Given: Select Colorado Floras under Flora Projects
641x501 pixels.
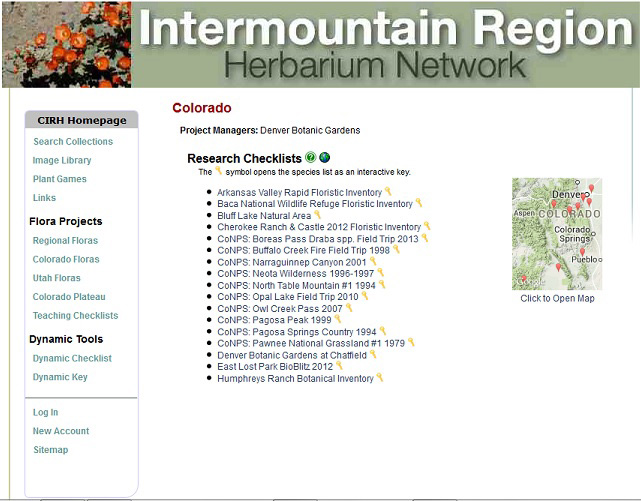Looking at the screenshot, I should [66, 260].
